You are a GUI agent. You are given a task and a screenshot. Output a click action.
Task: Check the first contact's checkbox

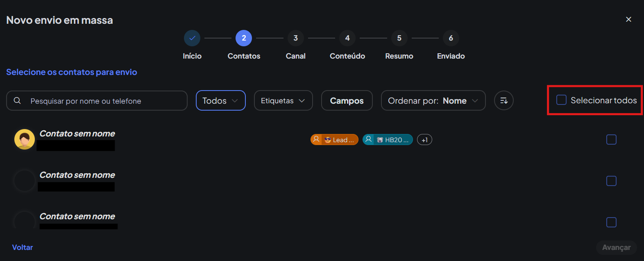click(x=611, y=140)
